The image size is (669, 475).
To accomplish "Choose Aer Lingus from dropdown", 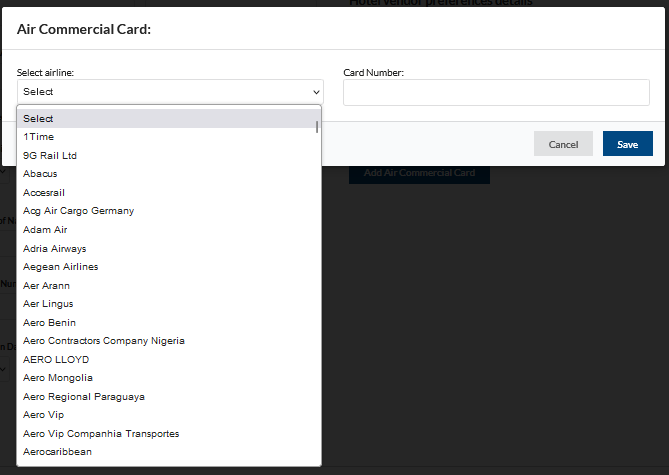I will point(169,304).
